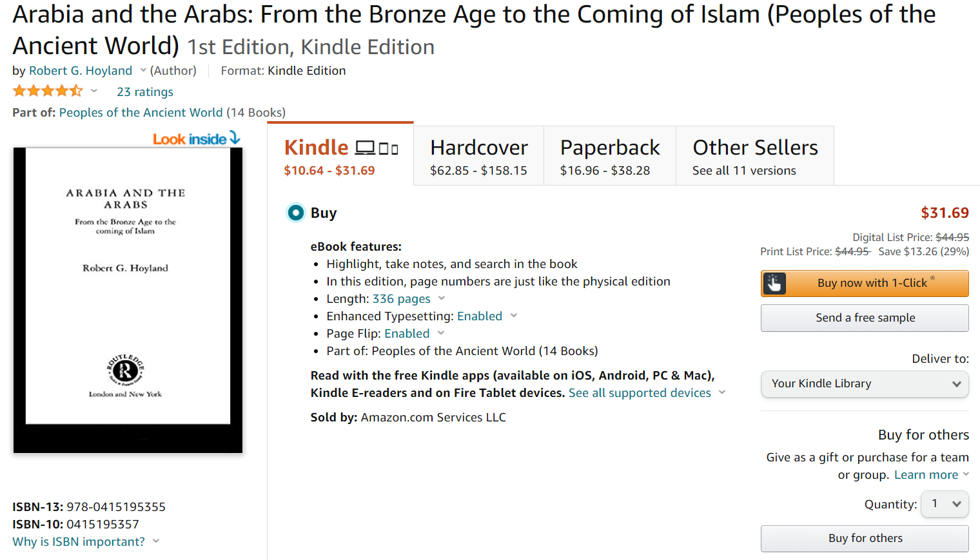Expand the Why is ISBN important link
This screenshot has height=560, width=980.
[79, 542]
